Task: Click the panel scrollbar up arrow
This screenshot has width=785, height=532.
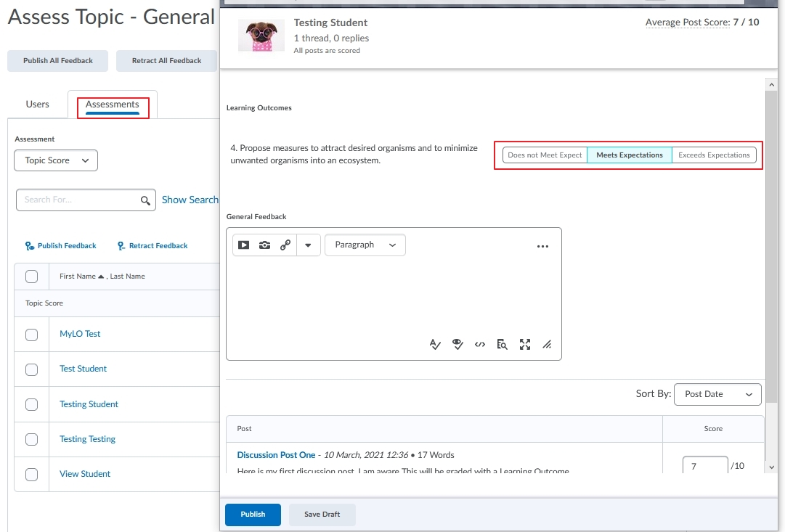Action: pos(771,85)
